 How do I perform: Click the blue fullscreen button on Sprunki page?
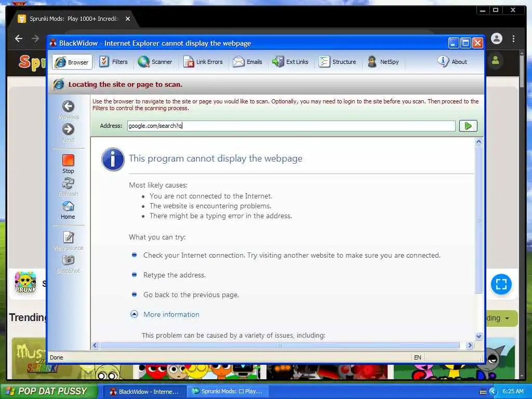coord(501,284)
